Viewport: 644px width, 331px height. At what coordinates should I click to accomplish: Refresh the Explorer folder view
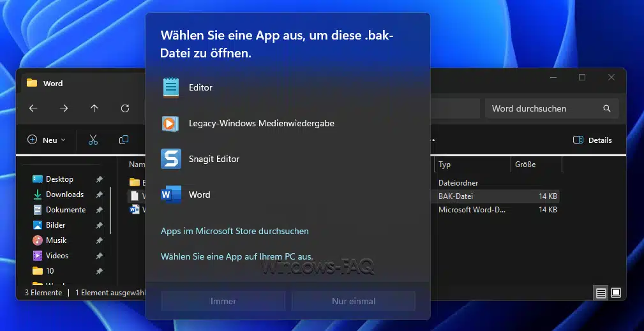pyautogui.click(x=125, y=108)
